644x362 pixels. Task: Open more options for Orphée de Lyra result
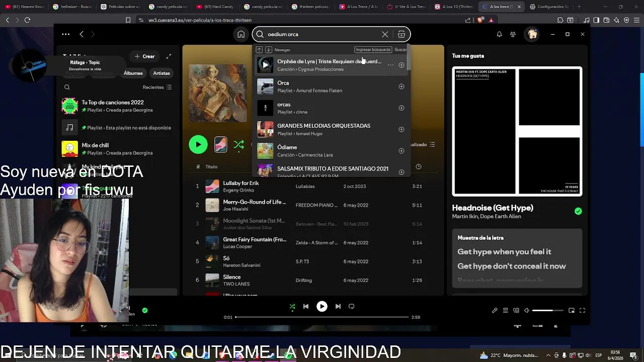[390, 65]
